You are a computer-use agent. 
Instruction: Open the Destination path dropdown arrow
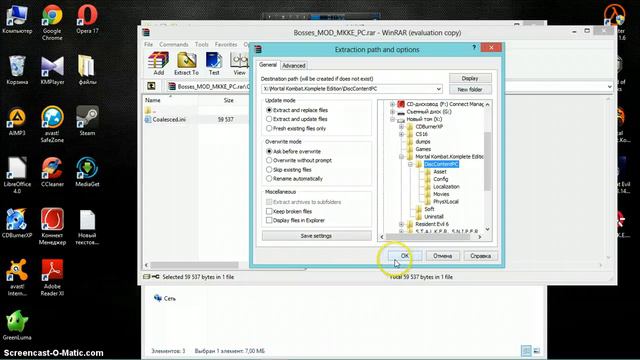click(438, 89)
